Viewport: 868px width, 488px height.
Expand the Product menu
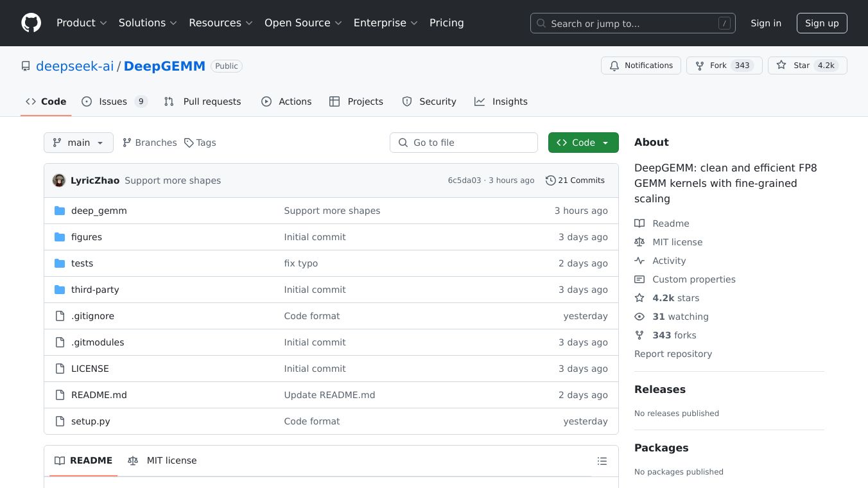pos(82,23)
